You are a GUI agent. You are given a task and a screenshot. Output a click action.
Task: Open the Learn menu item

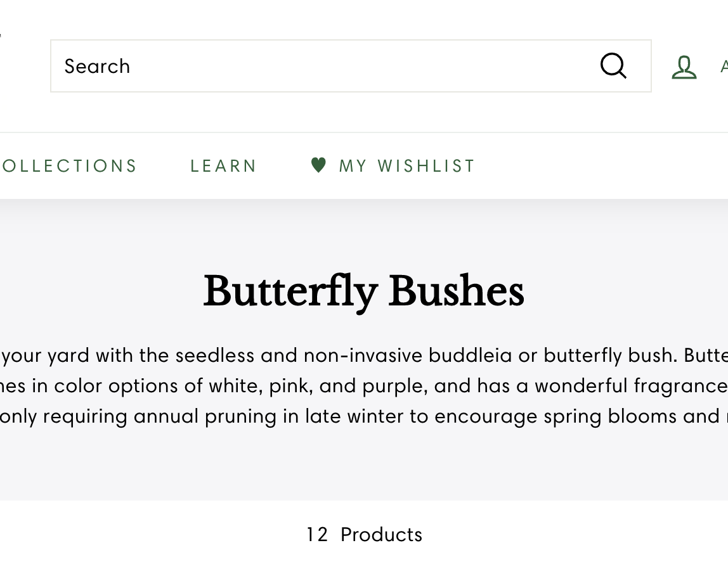[223, 166]
